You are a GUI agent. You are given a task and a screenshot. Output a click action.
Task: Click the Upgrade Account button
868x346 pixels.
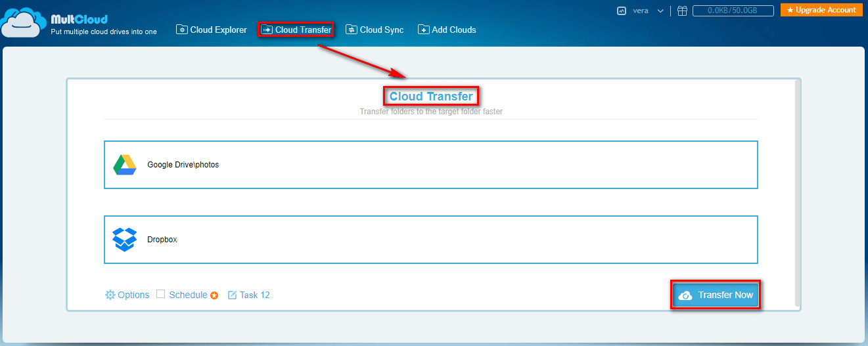pyautogui.click(x=821, y=10)
